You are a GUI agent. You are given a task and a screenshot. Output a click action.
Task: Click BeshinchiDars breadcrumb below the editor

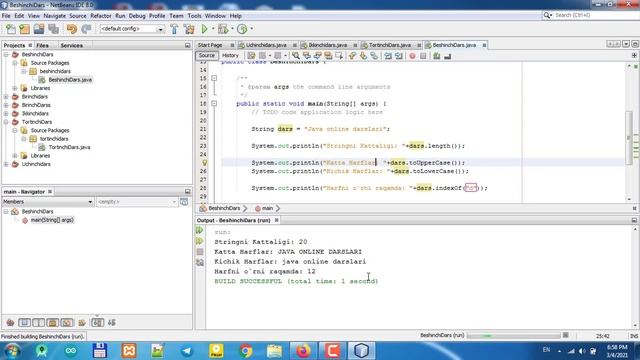click(x=224, y=209)
